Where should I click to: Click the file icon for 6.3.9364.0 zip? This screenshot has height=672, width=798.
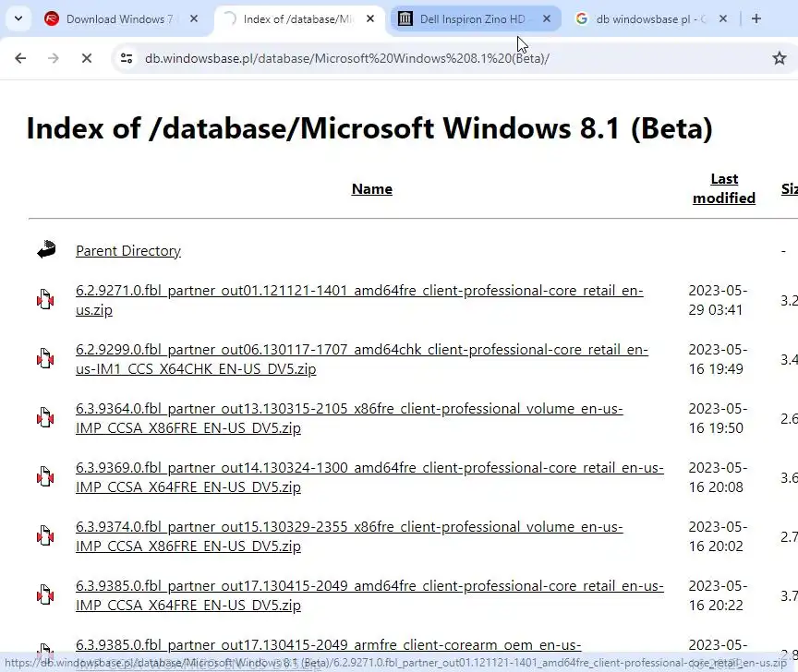[x=45, y=417]
